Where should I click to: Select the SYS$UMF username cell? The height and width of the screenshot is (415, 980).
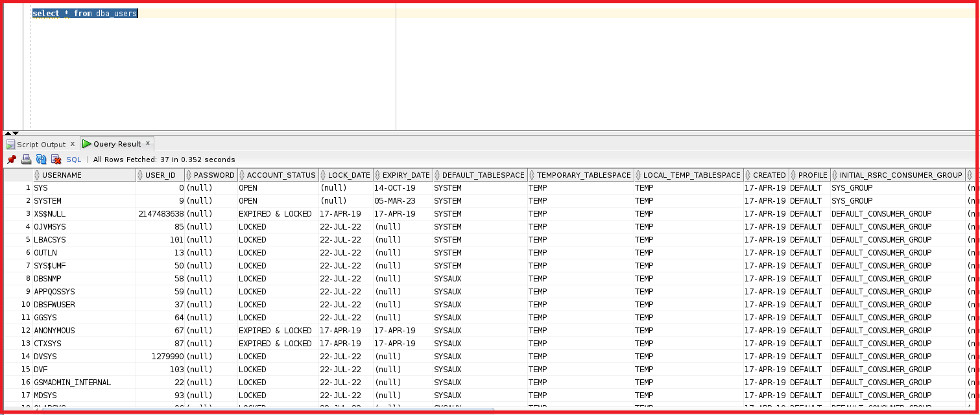(x=84, y=266)
